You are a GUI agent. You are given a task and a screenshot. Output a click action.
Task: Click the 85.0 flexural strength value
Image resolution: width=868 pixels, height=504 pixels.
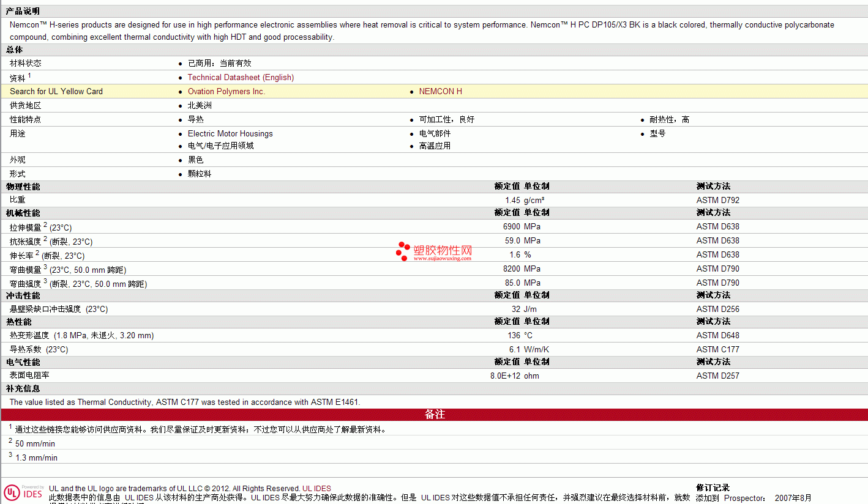click(512, 283)
